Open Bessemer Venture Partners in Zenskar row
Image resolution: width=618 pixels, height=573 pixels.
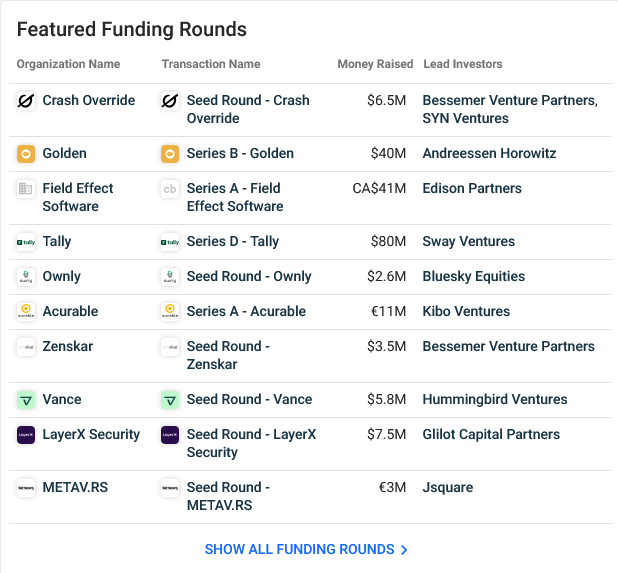pos(508,346)
